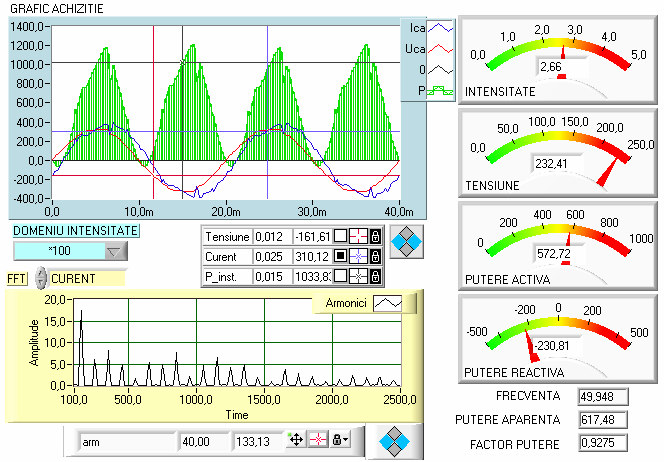Screen dimensions: 664x462
Task: Click the INTENSITATE gauge red needle
Action: [563, 53]
